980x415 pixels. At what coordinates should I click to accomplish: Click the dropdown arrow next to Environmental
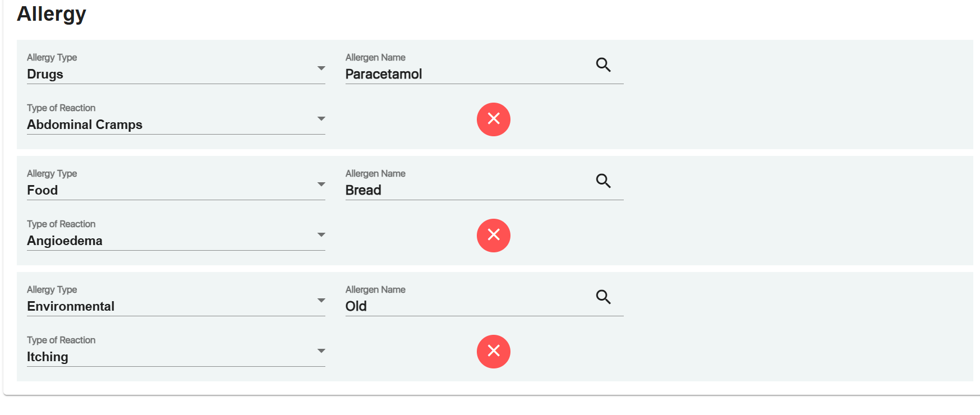(321, 301)
